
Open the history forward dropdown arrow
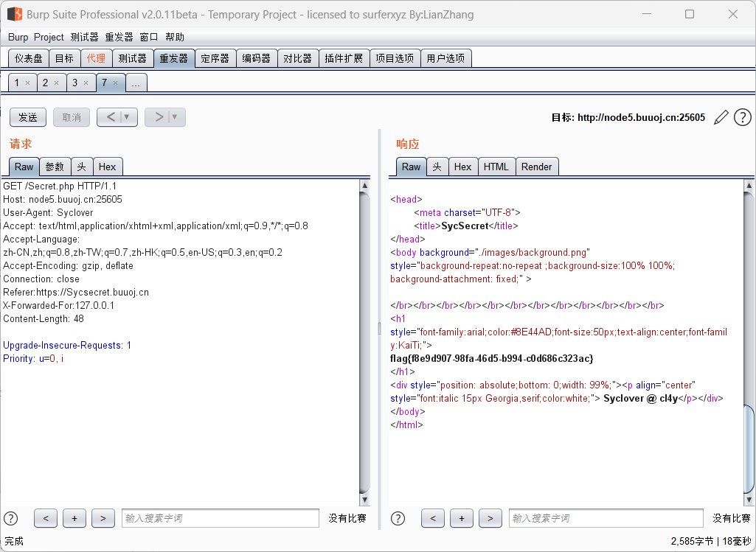[175, 117]
